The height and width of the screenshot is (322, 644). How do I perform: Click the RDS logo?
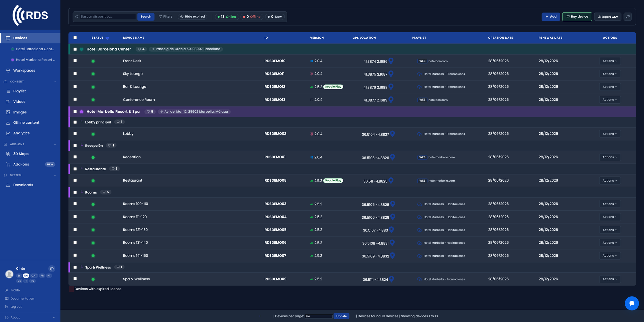pos(30,15)
